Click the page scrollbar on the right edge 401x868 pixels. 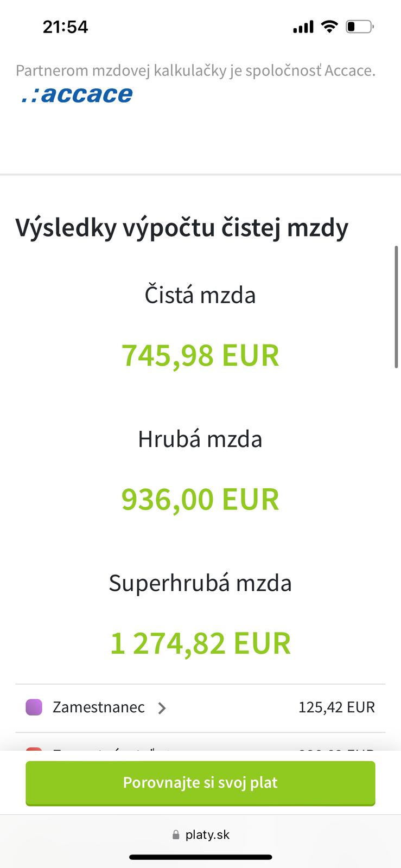397,308
